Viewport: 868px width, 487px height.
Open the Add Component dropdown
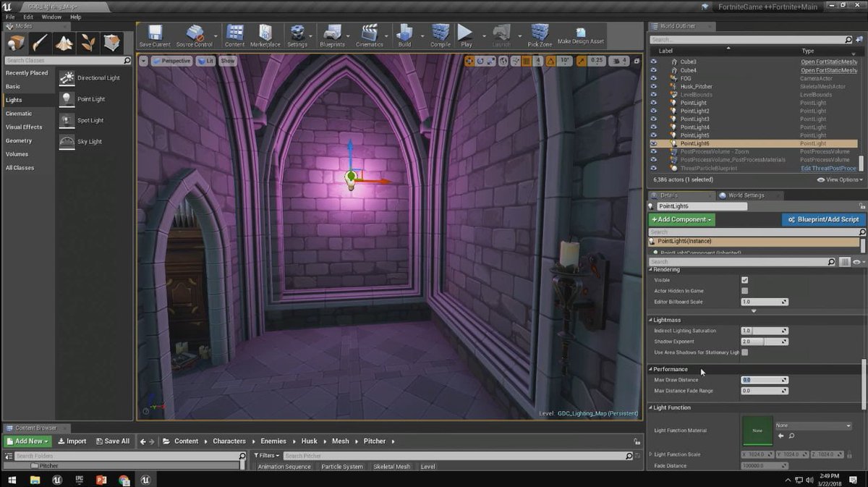pyautogui.click(x=682, y=219)
